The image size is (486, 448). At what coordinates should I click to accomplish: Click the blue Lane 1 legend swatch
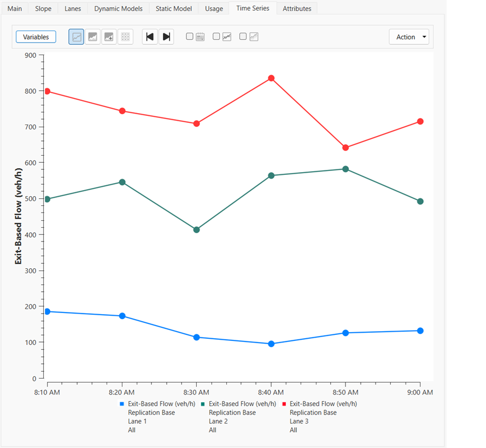tap(122, 404)
